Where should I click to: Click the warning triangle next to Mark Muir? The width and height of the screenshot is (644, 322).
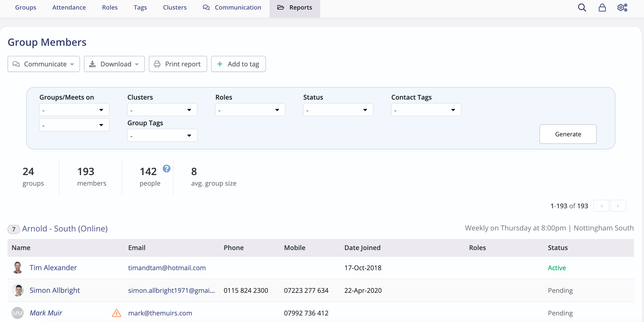tap(116, 313)
